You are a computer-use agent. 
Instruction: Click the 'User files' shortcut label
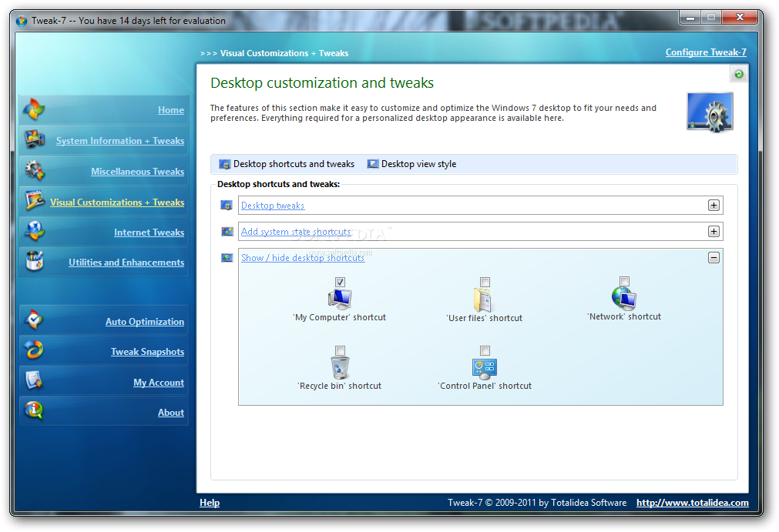click(485, 318)
